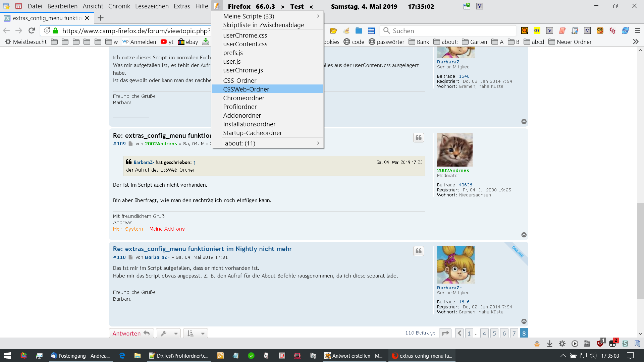
Task: Open userChrome.css from the menu
Action: [x=245, y=35]
